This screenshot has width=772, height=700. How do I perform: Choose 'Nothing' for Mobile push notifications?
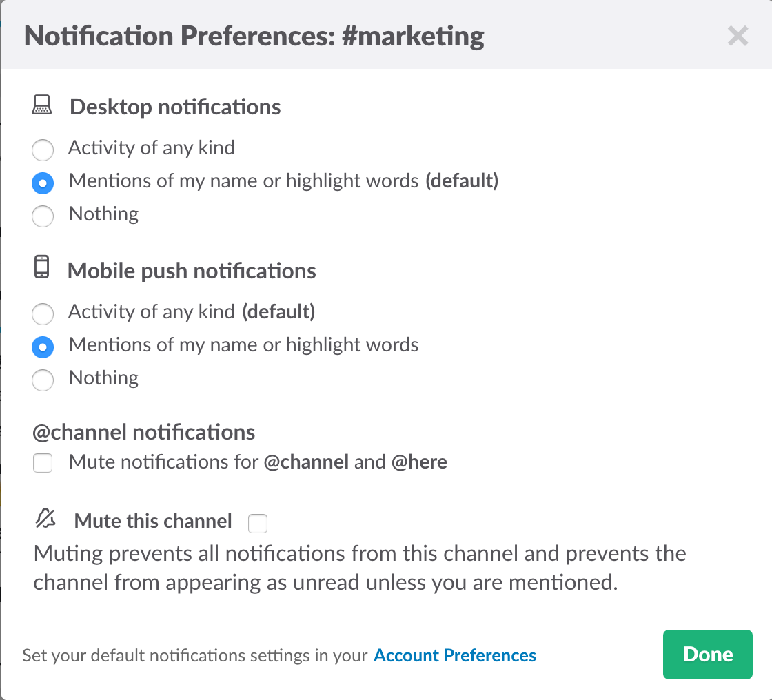[43, 380]
